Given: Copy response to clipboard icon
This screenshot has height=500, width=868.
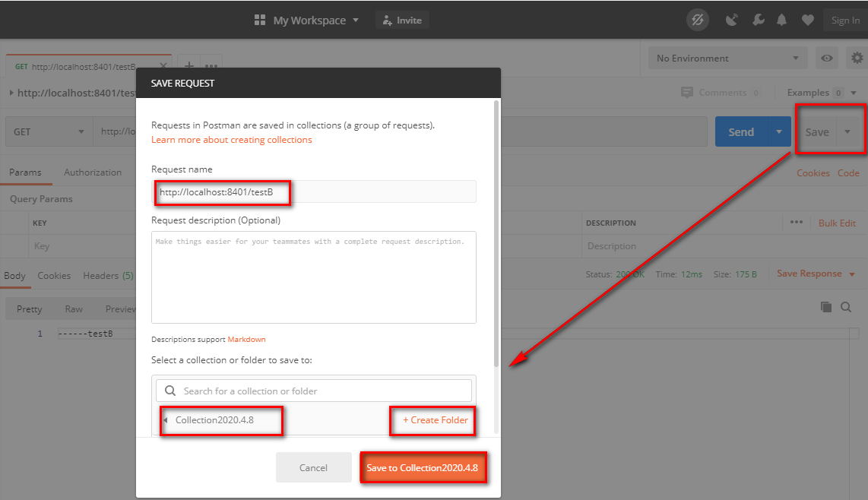Looking at the screenshot, I should click(826, 307).
